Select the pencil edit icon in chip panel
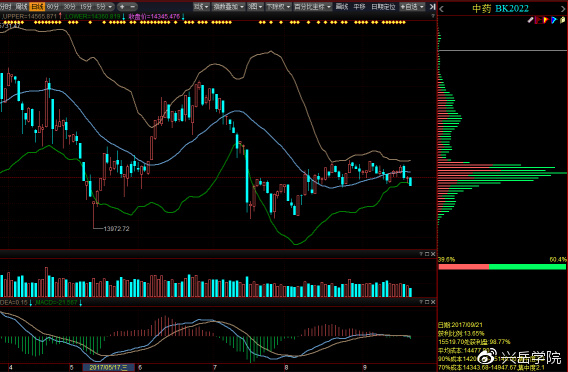The height and width of the screenshot is (372, 568). tap(530, 20)
